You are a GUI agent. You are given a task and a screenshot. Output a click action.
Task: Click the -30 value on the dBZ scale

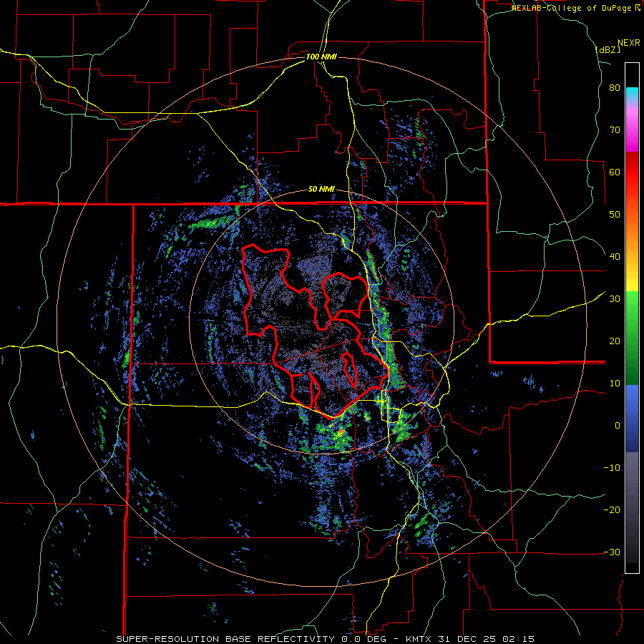pyautogui.click(x=612, y=552)
